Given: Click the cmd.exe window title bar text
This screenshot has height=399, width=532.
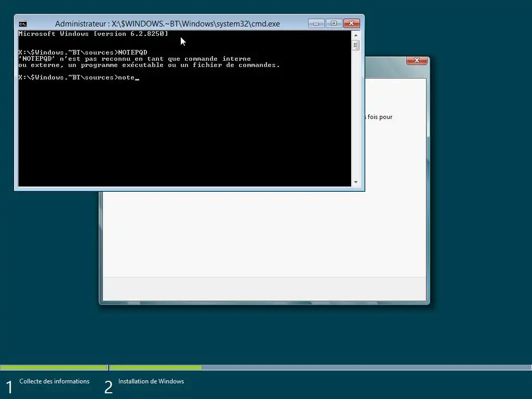Looking at the screenshot, I should (x=167, y=24).
